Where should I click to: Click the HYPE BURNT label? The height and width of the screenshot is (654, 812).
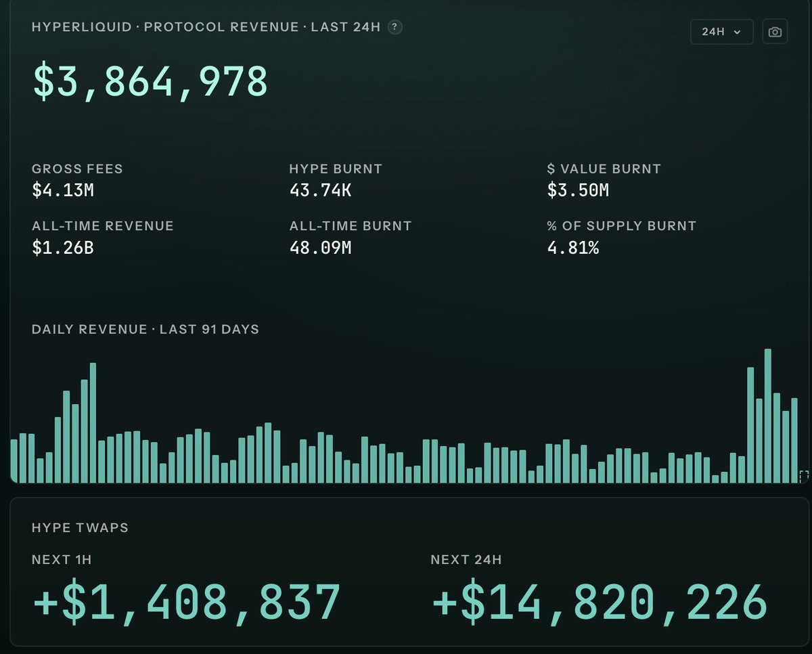coord(336,169)
